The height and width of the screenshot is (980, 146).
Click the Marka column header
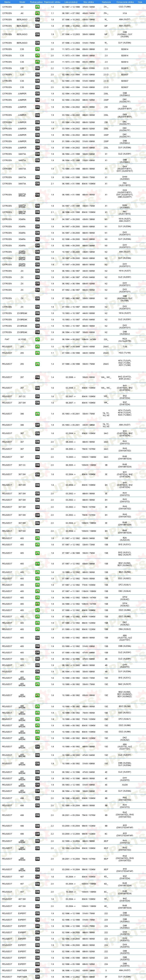(7, 2)
